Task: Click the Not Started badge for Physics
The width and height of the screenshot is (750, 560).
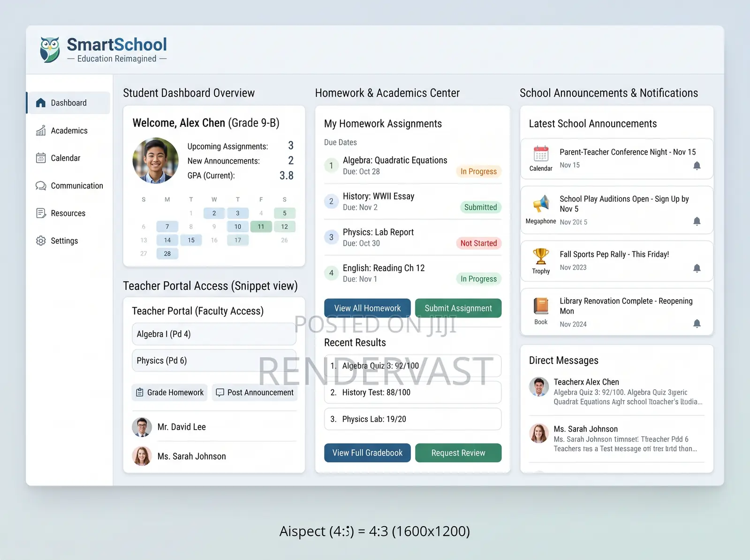Action: pyautogui.click(x=478, y=243)
